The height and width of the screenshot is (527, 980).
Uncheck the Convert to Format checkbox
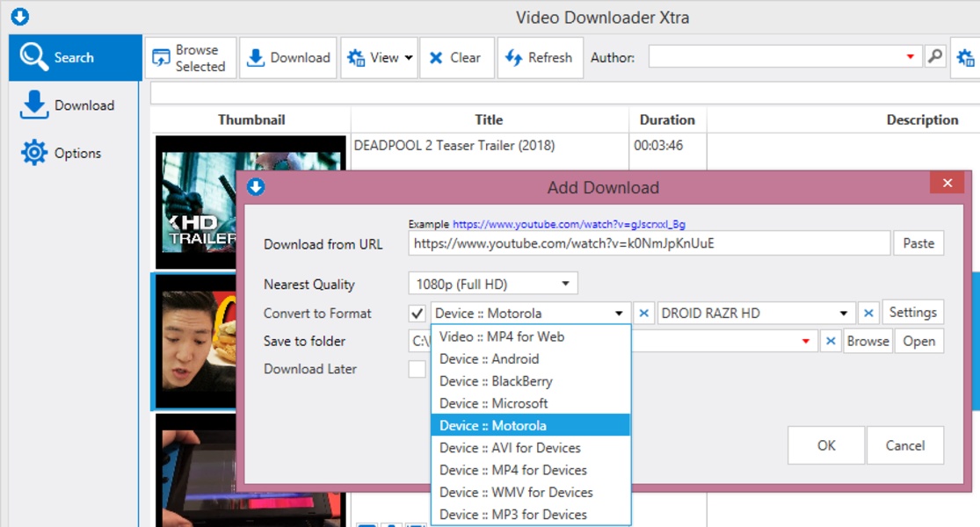(417, 314)
